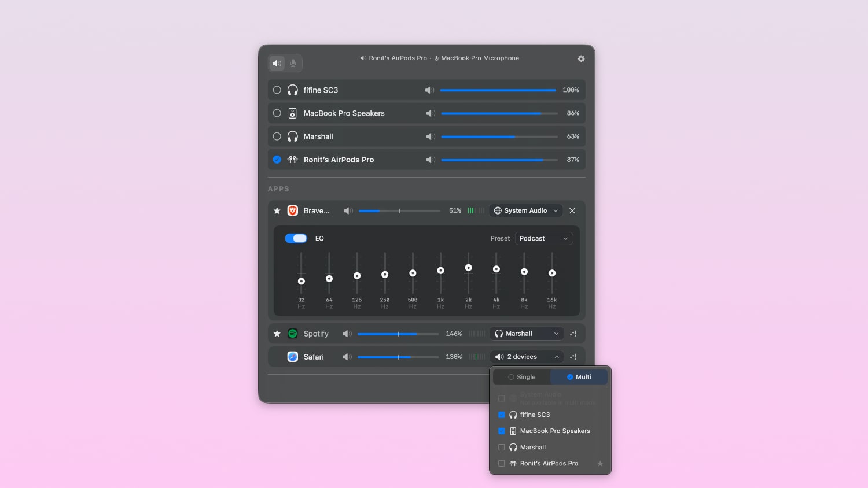This screenshot has height=488, width=868.
Task: Click the 2k Hz EQ band knob
Action: tap(469, 268)
